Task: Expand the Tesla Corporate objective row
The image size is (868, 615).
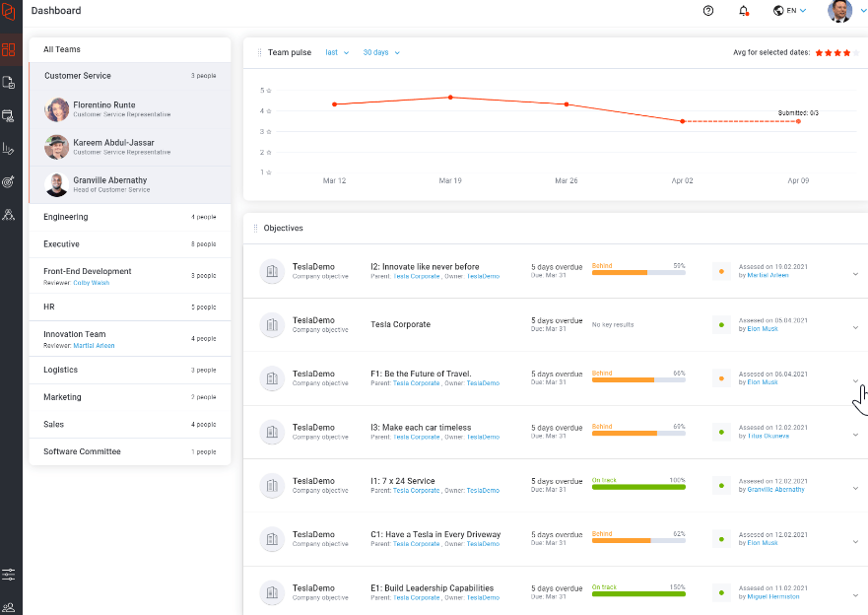Action: tap(855, 327)
